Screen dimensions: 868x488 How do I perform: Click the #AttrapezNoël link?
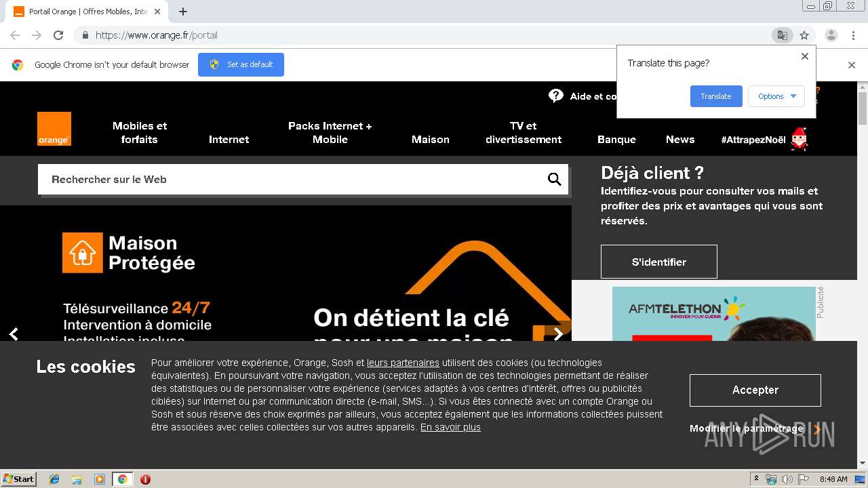pos(753,140)
